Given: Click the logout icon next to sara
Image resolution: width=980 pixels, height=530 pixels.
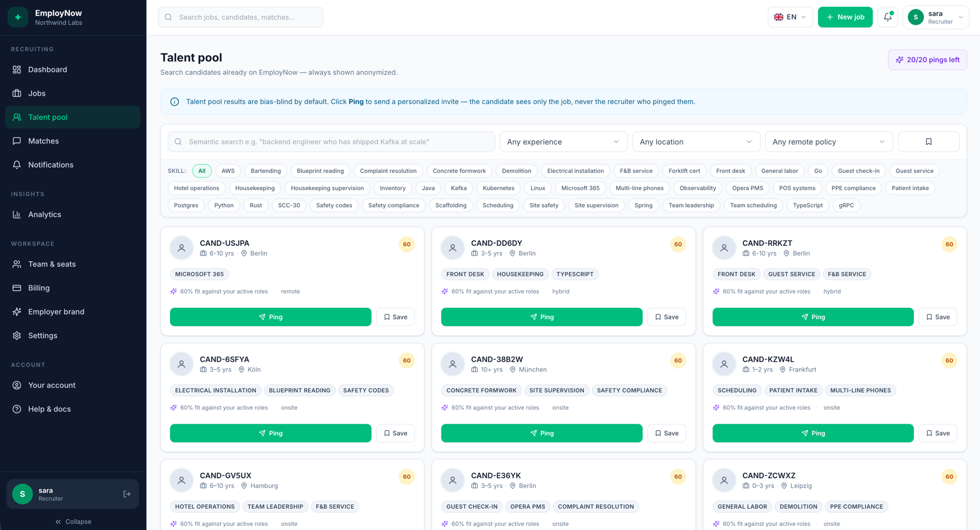Looking at the screenshot, I should coord(127,494).
